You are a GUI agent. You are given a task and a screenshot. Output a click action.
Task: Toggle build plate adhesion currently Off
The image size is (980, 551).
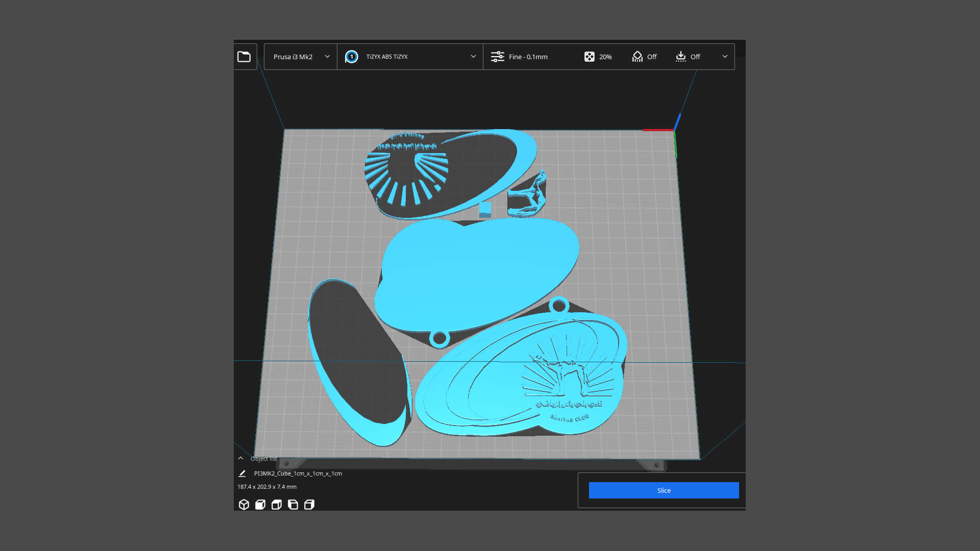pyautogui.click(x=688, y=57)
